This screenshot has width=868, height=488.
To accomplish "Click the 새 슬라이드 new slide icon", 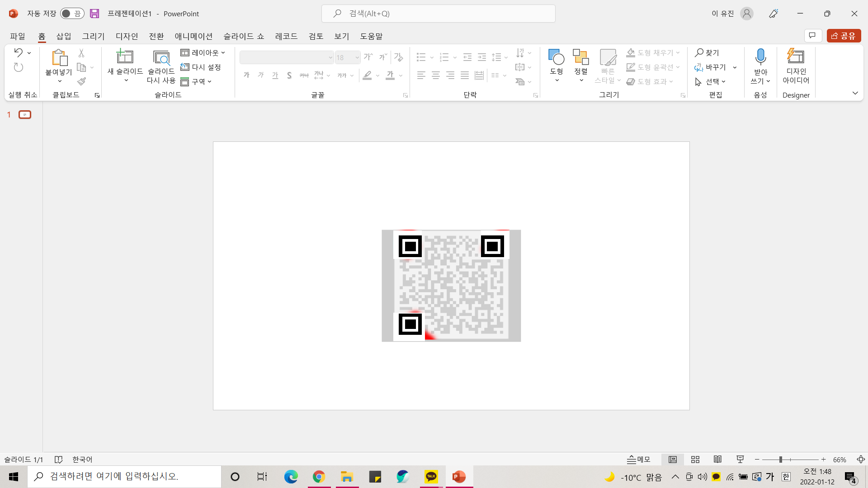I will pos(125,56).
